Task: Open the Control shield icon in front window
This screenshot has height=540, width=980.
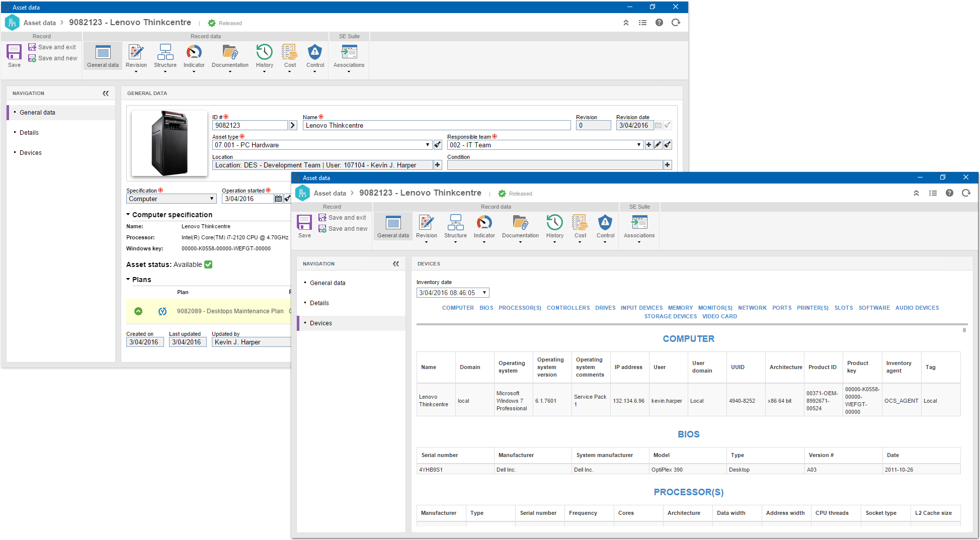Action: 605,223
